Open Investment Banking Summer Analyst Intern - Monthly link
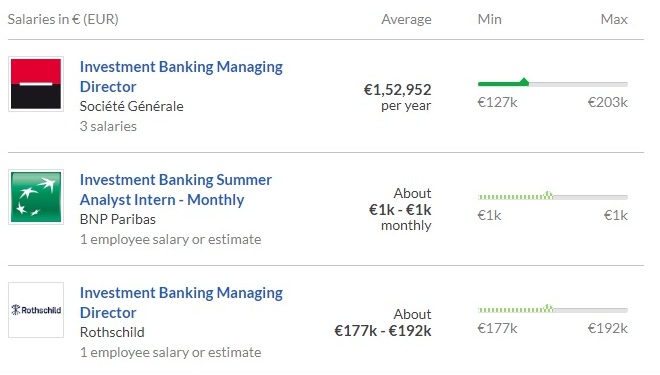This screenshot has width=660, height=375. coord(176,189)
